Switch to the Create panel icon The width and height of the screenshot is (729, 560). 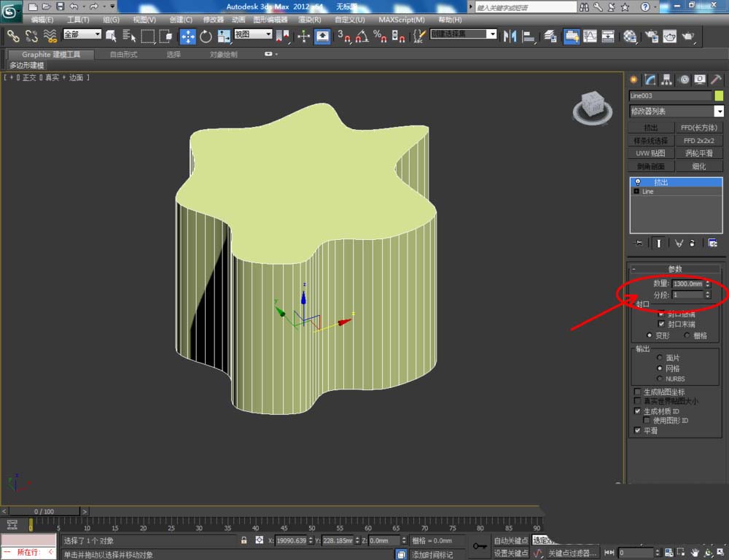tap(634, 79)
